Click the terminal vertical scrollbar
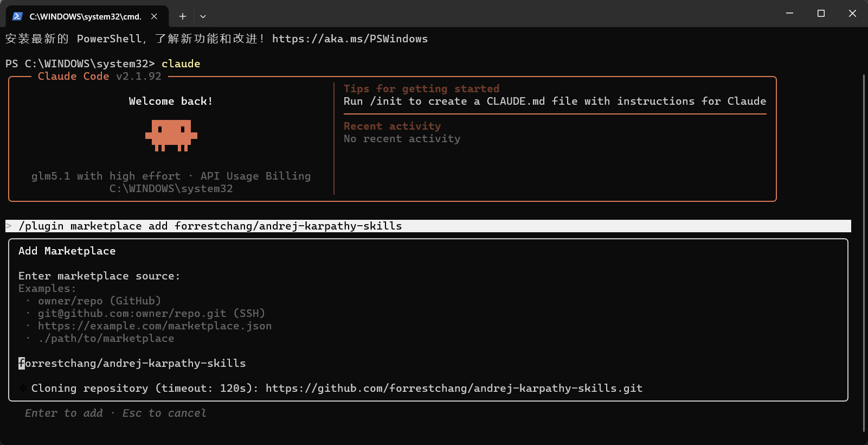The height and width of the screenshot is (445, 868). [864, 253]
